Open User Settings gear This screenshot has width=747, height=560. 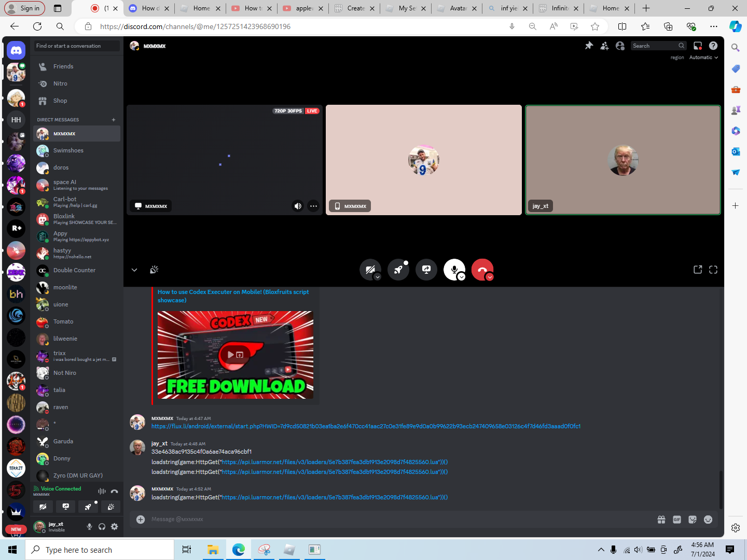(114, 527)
